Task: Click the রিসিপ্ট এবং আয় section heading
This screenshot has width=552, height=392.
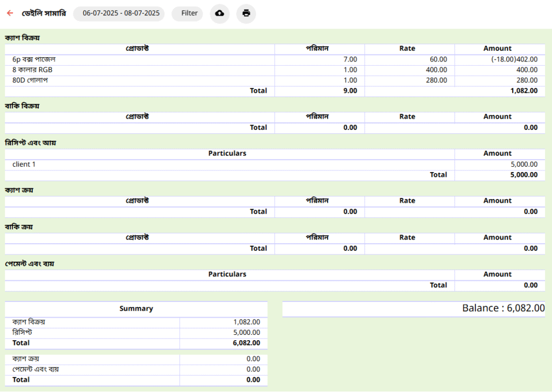Action: tap(30, 143)
